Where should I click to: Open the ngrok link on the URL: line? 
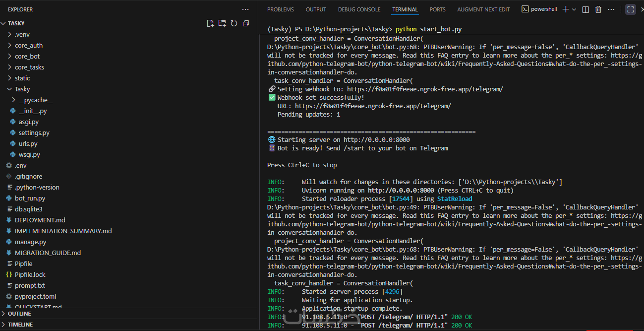[x=373, y=106]
